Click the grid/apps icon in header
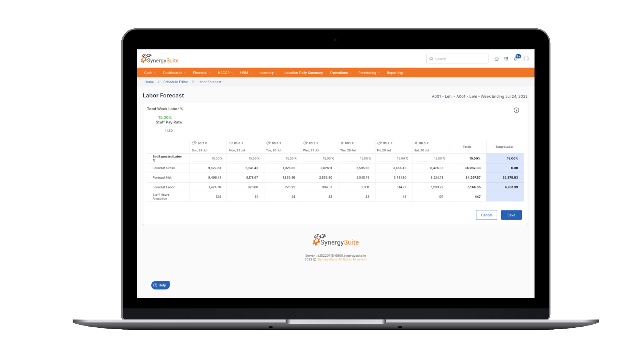The image size is (644, 362). (506, 59)
